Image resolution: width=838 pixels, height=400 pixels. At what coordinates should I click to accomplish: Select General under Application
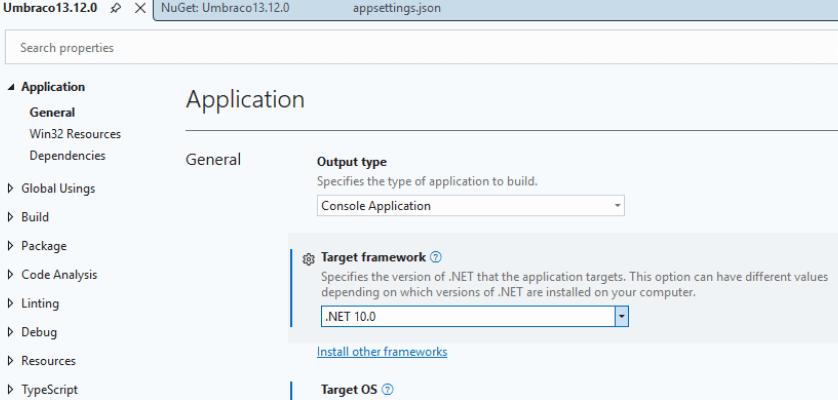[52, 112]
